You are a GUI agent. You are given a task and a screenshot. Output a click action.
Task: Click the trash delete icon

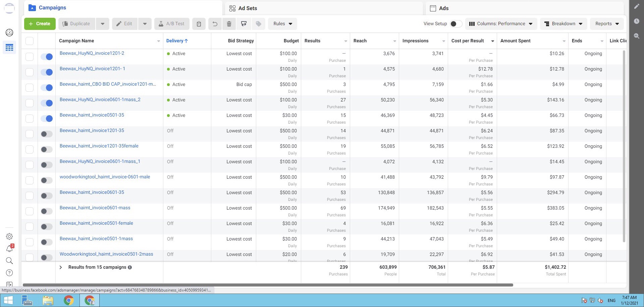coord(229,24)
